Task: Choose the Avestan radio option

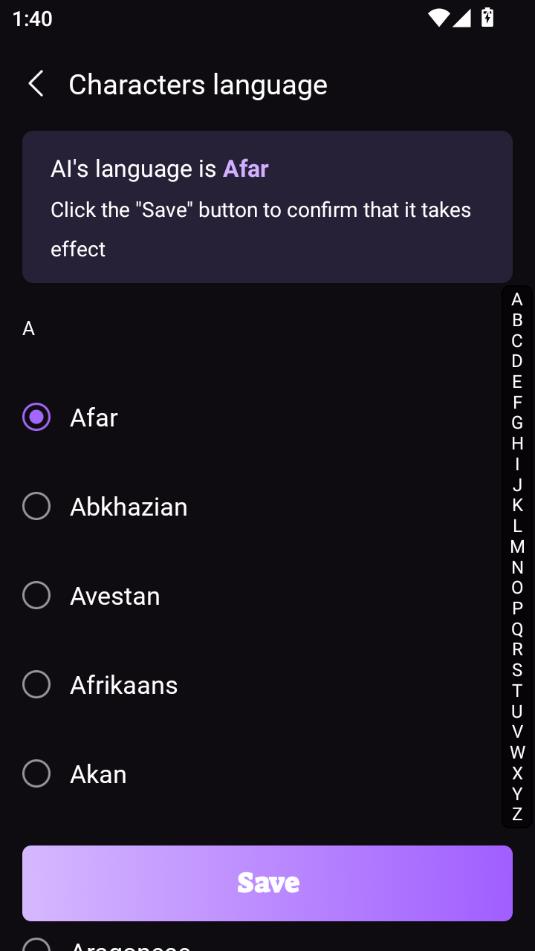Action: pyautogui.click(x=36, y=596)
